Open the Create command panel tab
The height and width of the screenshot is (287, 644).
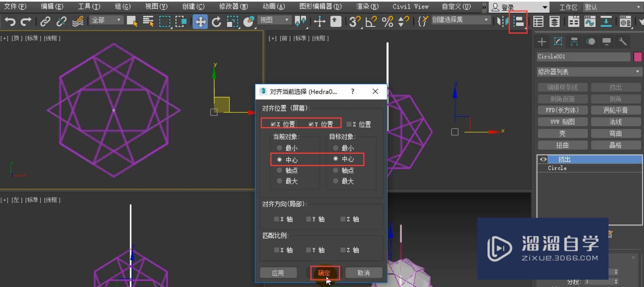(542, 41)
